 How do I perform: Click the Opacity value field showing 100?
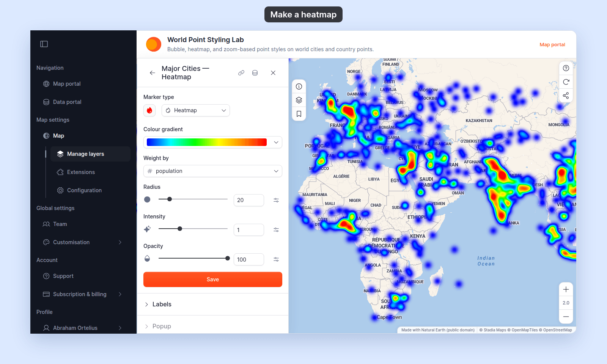coord(249,259)
